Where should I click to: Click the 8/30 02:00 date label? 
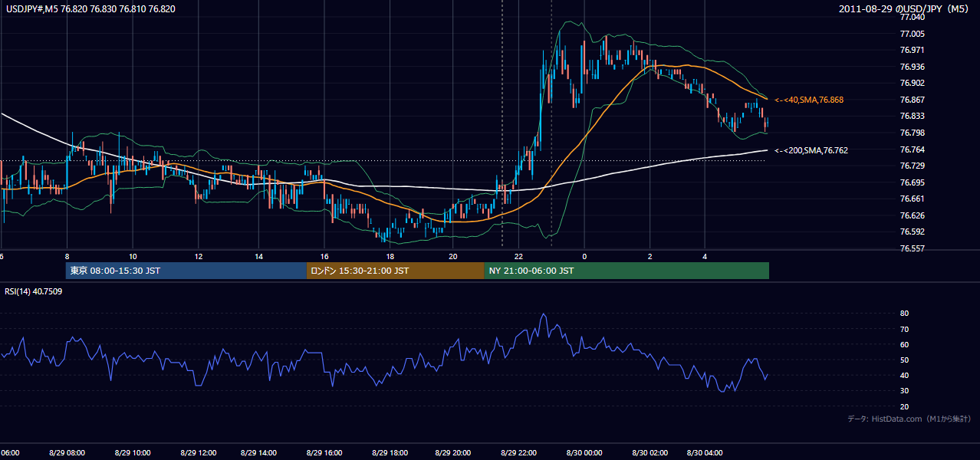tap(649, 453)
